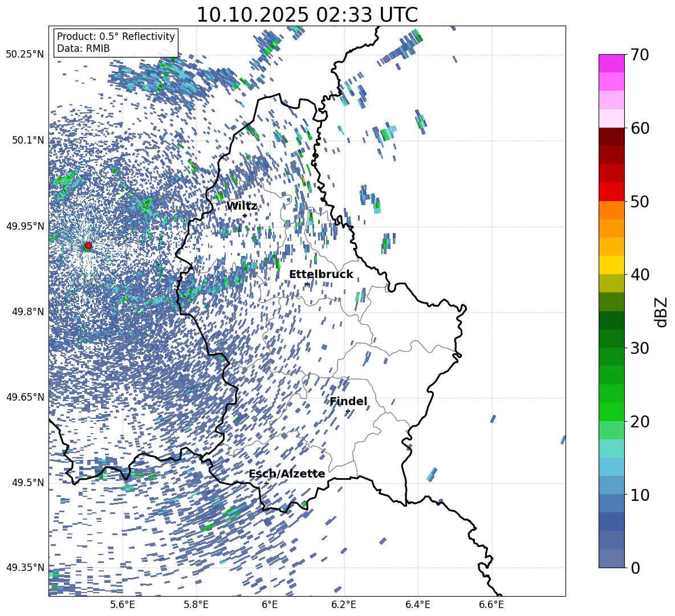Viewport: 675px width, 616px height.
Task: Click the 49.5°N latitude label
Action: 28,482
